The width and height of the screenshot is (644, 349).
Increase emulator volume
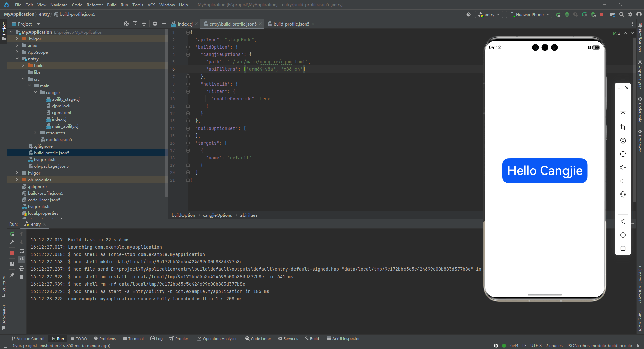[x=623, y=167]
